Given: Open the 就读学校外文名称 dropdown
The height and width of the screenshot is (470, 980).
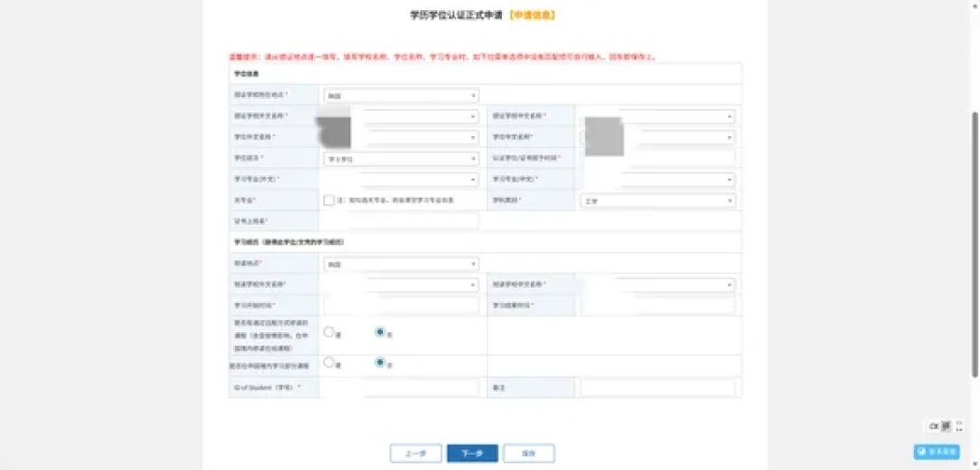Looking at the screenshot, I should pos(401,285).
